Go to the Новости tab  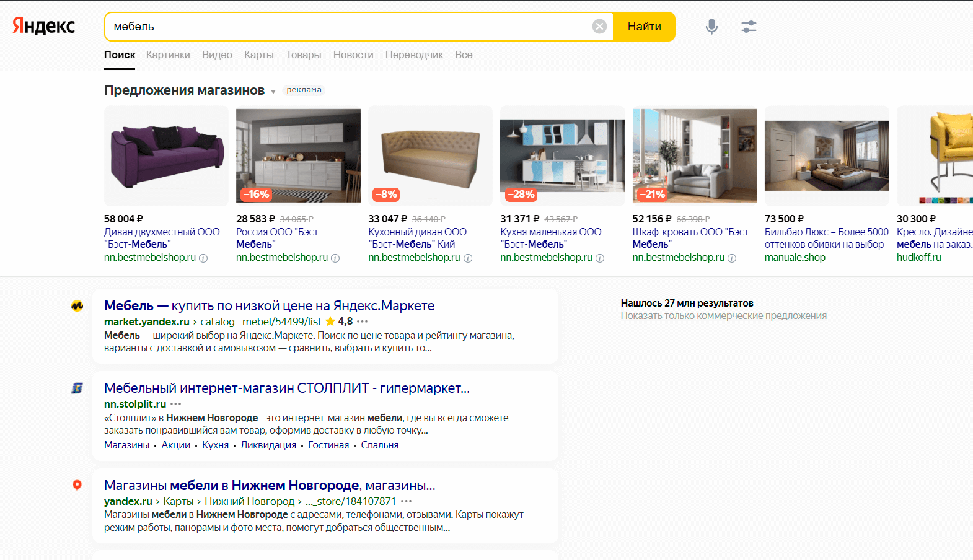click(x=353, y=55)
